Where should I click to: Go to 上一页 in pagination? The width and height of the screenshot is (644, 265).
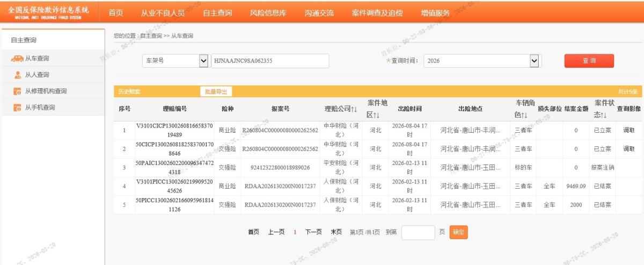(276, 232)
